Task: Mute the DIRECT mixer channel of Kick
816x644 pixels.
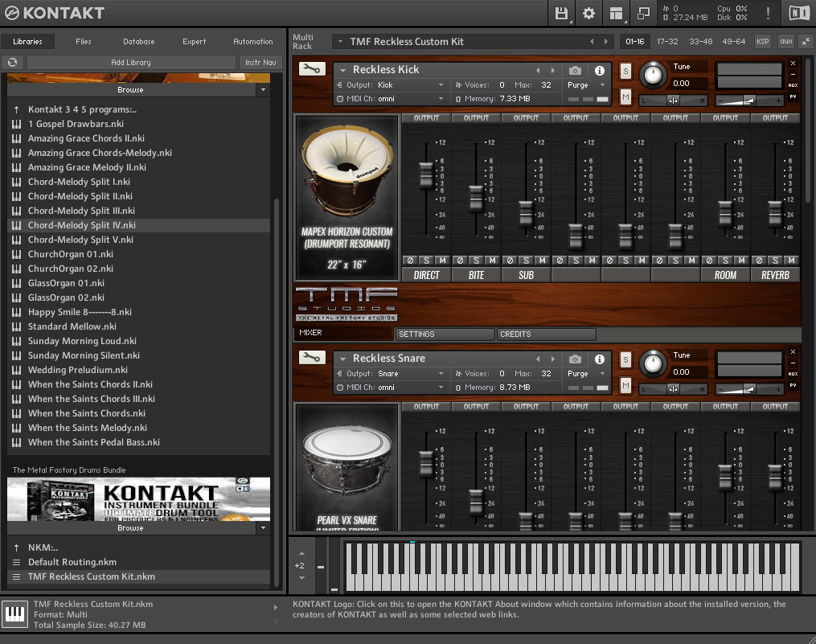Action: [442, 260]
